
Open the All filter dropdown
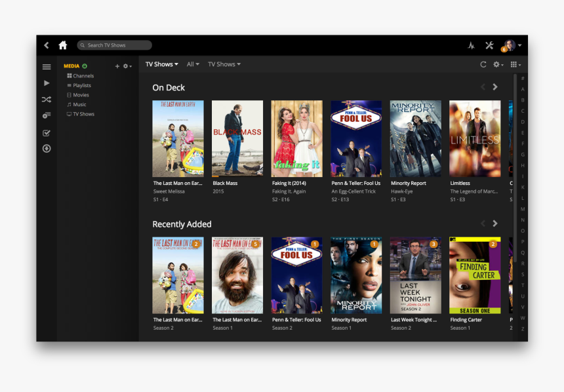click(193, 64)
